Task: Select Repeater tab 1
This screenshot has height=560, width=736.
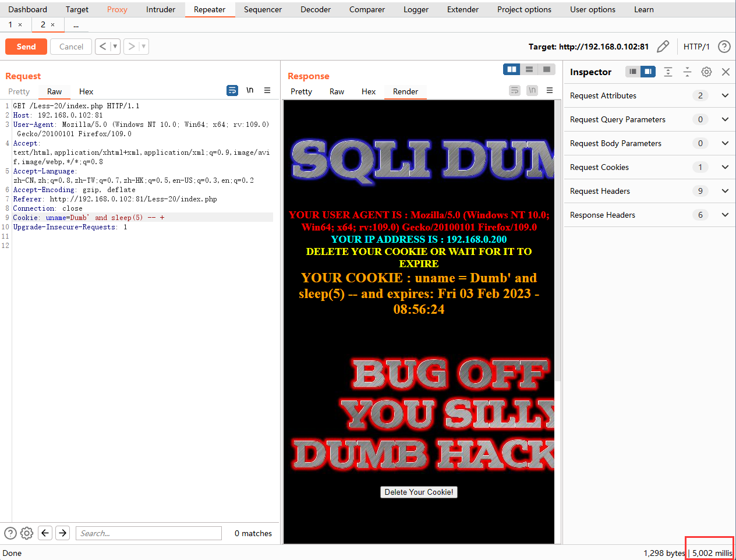Action: (10, 24)
